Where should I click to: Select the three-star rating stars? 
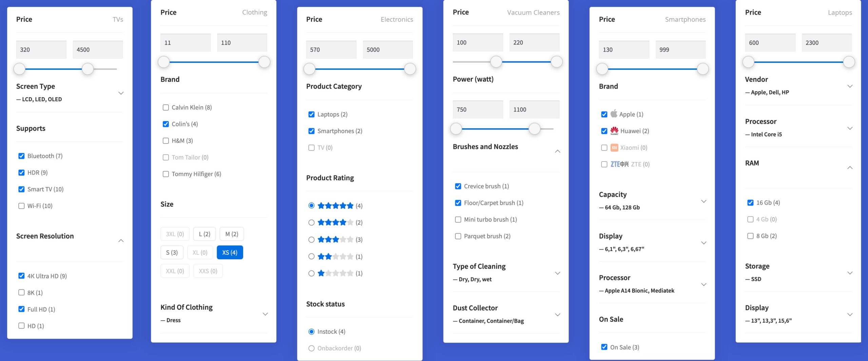point(335,240)
